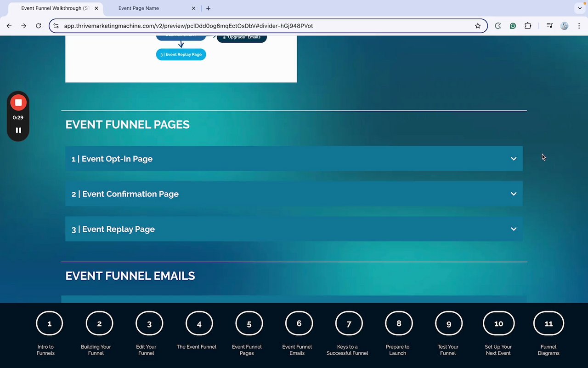
Task: Stop the screen recording with red button
Action: (18, 103)
